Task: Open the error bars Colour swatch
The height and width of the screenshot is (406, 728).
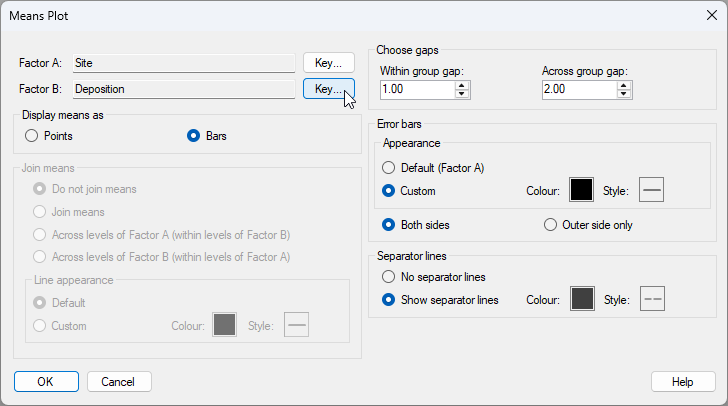Action: tap(581, 190)
